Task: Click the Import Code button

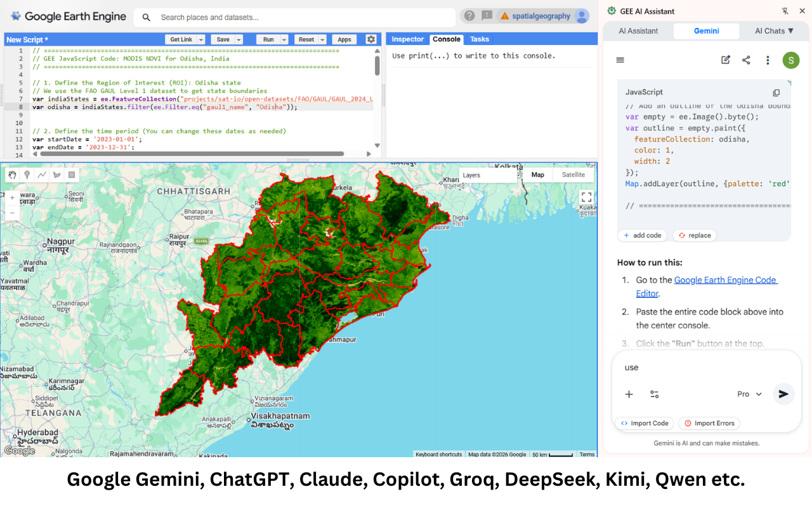Action: coord(645,423)
